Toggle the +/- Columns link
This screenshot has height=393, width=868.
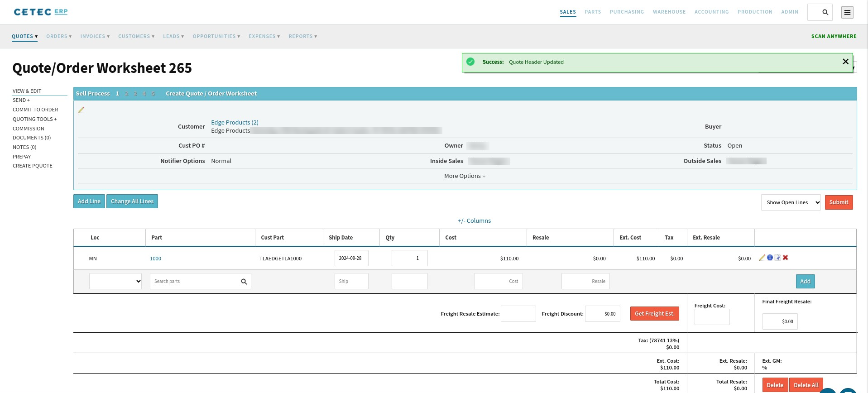coord(474,220)
